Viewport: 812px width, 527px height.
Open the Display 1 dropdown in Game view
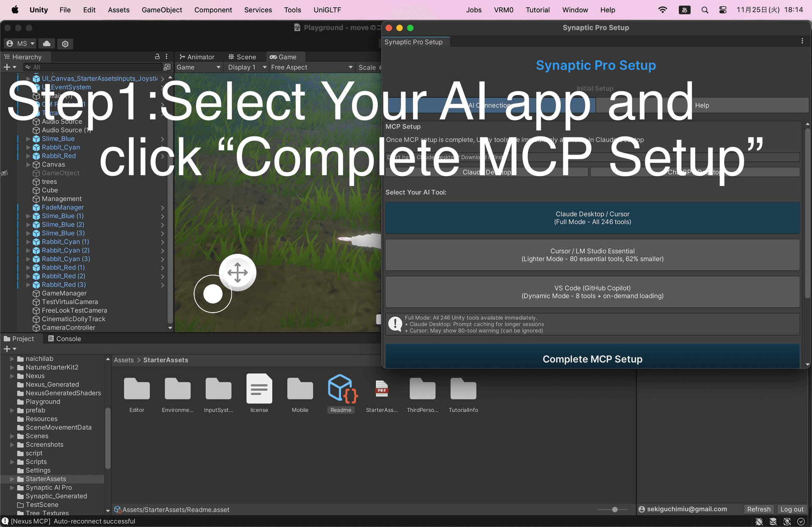(x=246, y=67)
